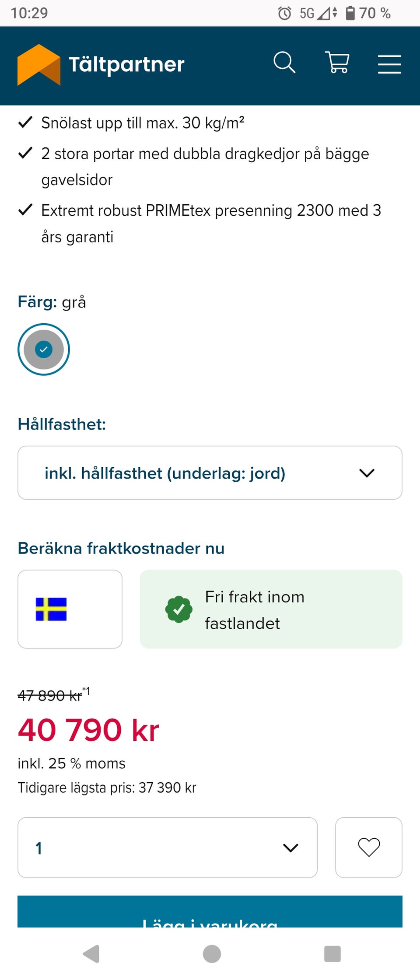
Task: Select the grey color swatch
Action: click(x=44, y=349)
